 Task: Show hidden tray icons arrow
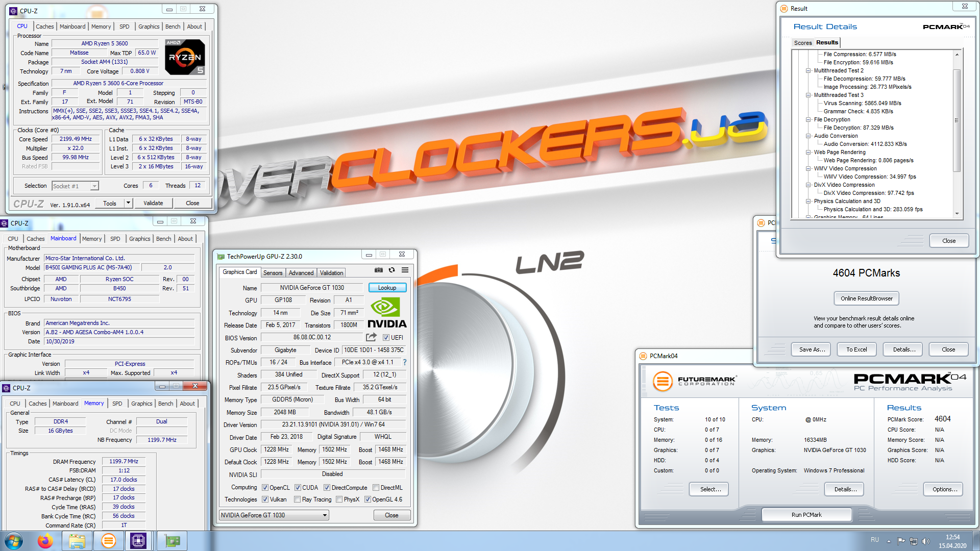click(x=889, y=541)
